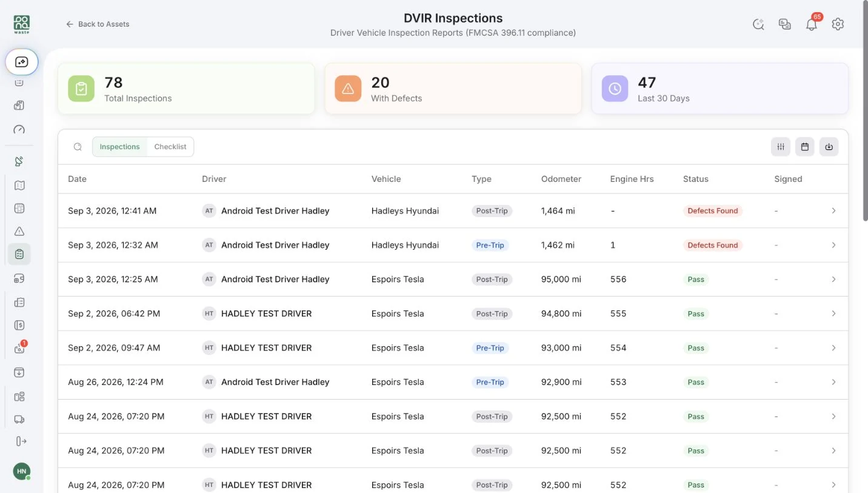Click the Total Inspections summary card
This screenshot has width=868, height=493.
coord(186,89)
